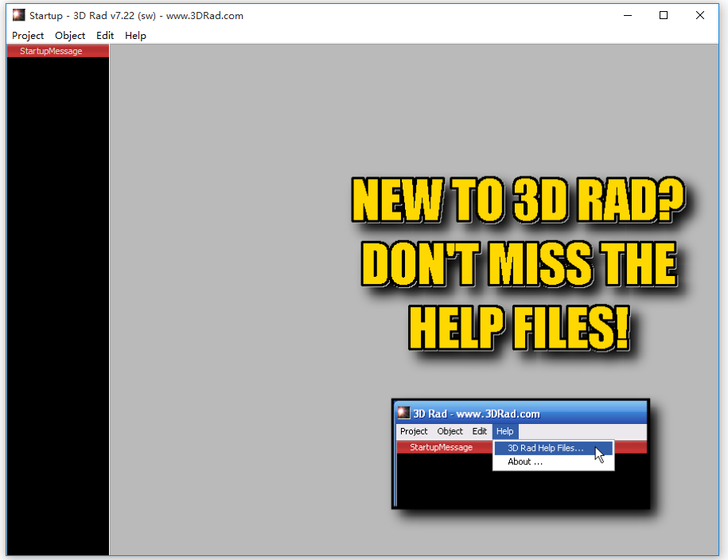Click the highlighted Help item in the illustration
This screenshot has height=560, width=728.
tap(504, 431)
